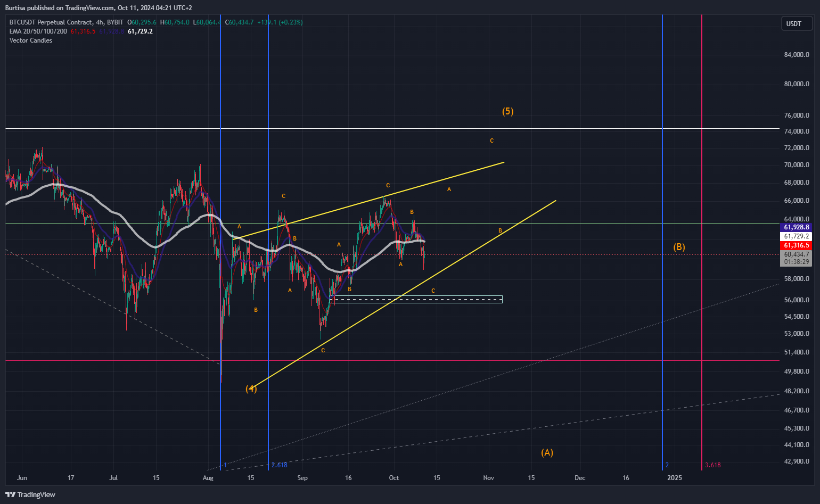Viewport: 820px width, 504px height.
Task: Click the Dec date on the time axis
Action: click(580, 478)
